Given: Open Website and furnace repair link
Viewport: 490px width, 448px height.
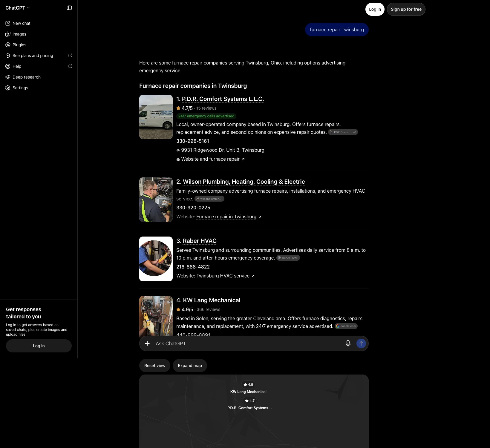Looking at the screenshot, I should click(x=210, y=159).
